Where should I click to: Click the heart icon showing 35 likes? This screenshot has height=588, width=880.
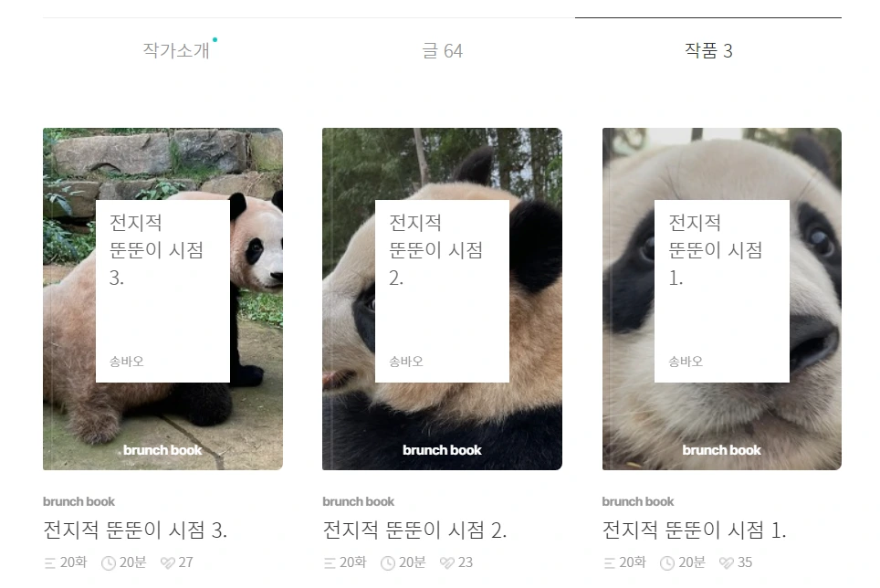[x=727, y=562]
